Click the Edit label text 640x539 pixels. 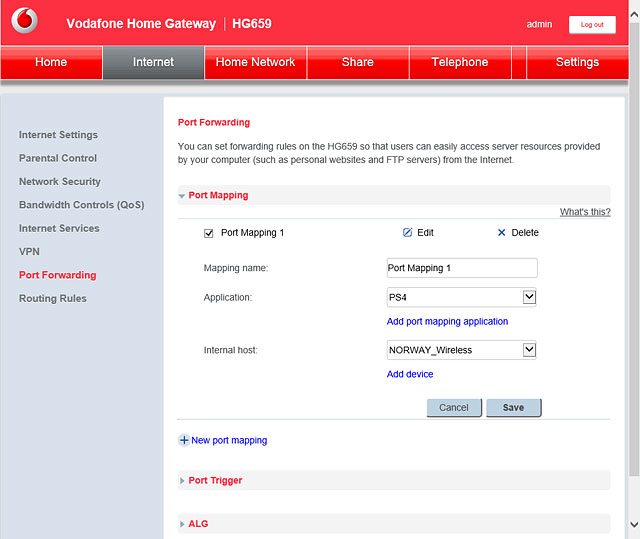click(x=425, y=233)
